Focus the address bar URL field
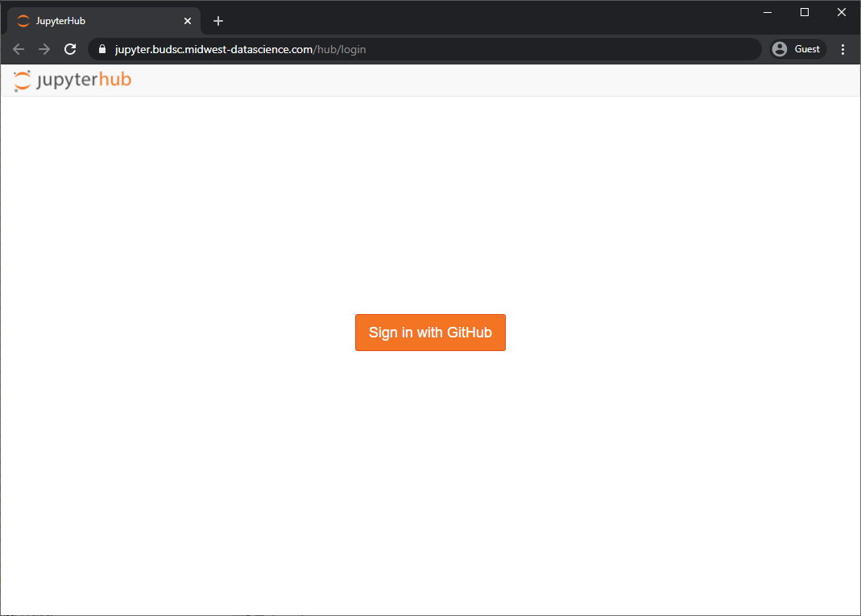Screen dimensions: 861x616 point(424,49)
